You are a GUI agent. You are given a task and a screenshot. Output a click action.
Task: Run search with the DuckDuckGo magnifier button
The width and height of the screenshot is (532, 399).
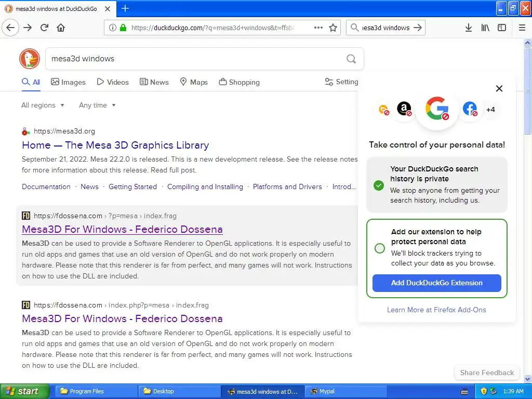pos(351,59)
